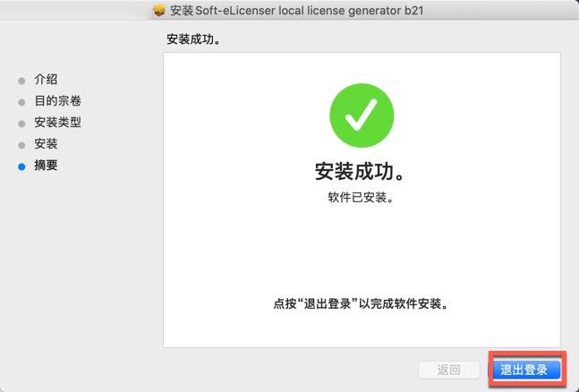This screenshot has height=392, width=579.
Task: Click the 点按退出登录 instruction text
Action: 362,303
